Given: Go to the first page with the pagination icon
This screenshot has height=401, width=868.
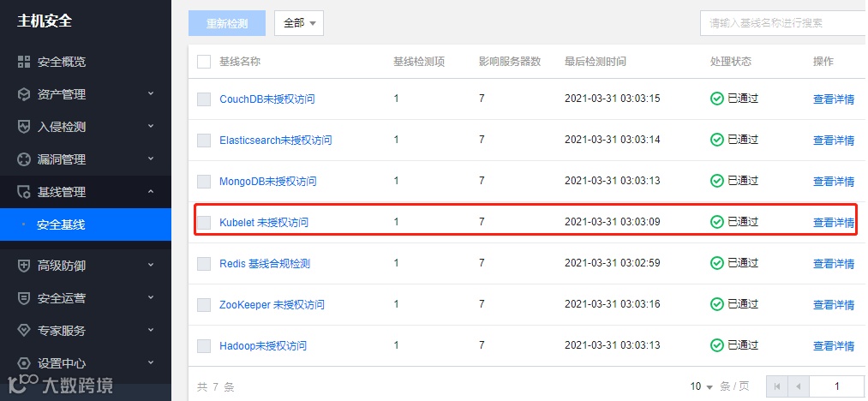Looking at the screenshot, I should click(777, 386).
